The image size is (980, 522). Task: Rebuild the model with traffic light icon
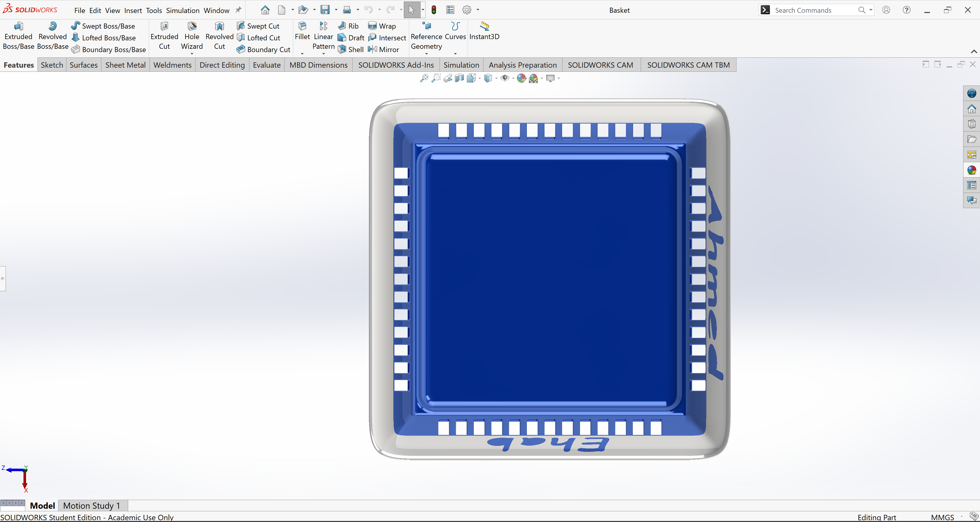click(x=434, y=10)
